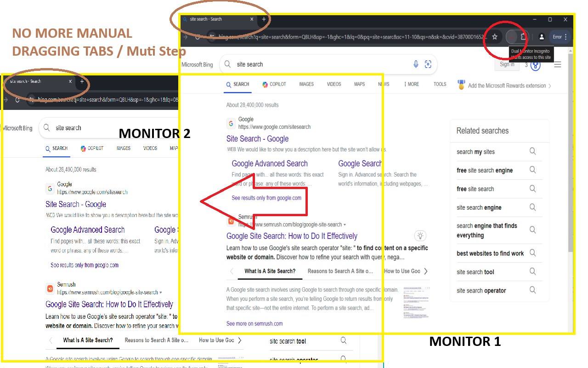Select related search 'free site search'
This screenshot has height=368, width=588.
(x=475, y=189)
